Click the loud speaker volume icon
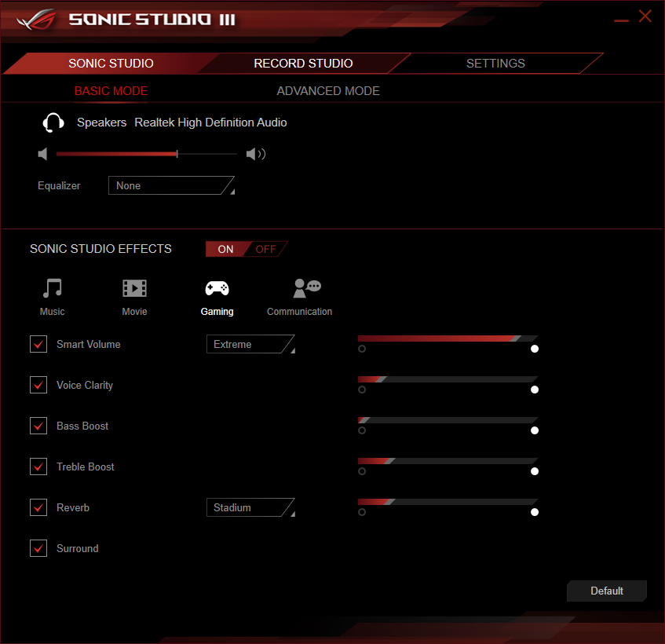 click(256, 154)
